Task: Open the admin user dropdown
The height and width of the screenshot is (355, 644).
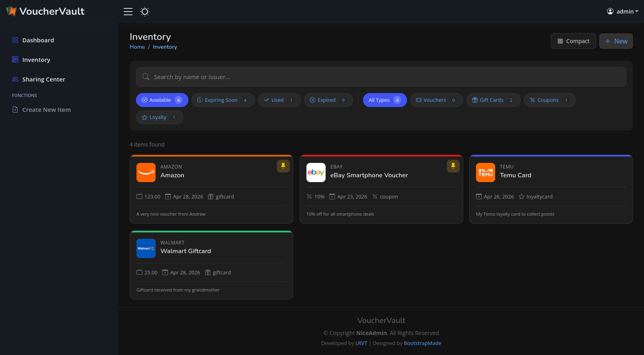Action: [622, 12]
